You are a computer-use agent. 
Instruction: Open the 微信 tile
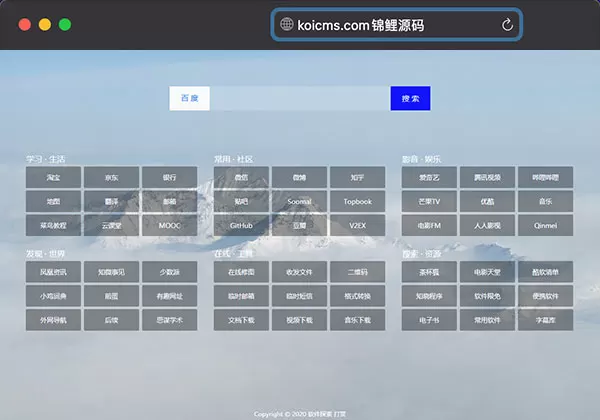241,177
